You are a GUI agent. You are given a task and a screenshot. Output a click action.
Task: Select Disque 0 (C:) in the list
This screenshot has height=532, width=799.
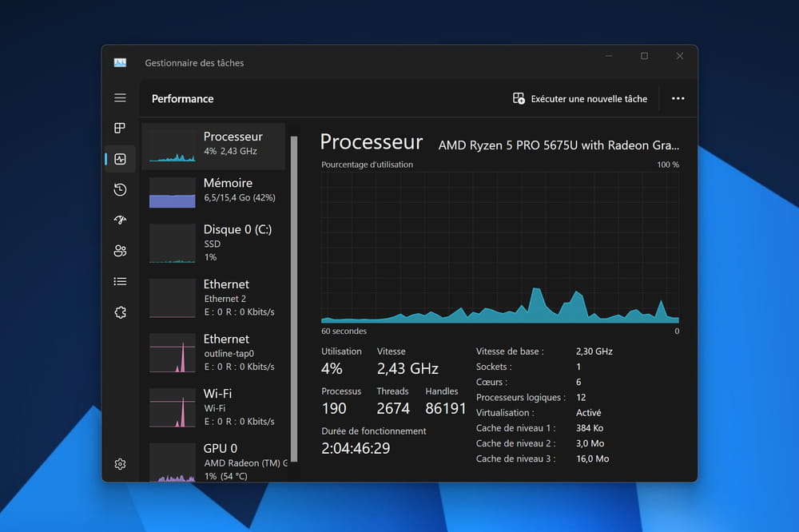(213, 242)
